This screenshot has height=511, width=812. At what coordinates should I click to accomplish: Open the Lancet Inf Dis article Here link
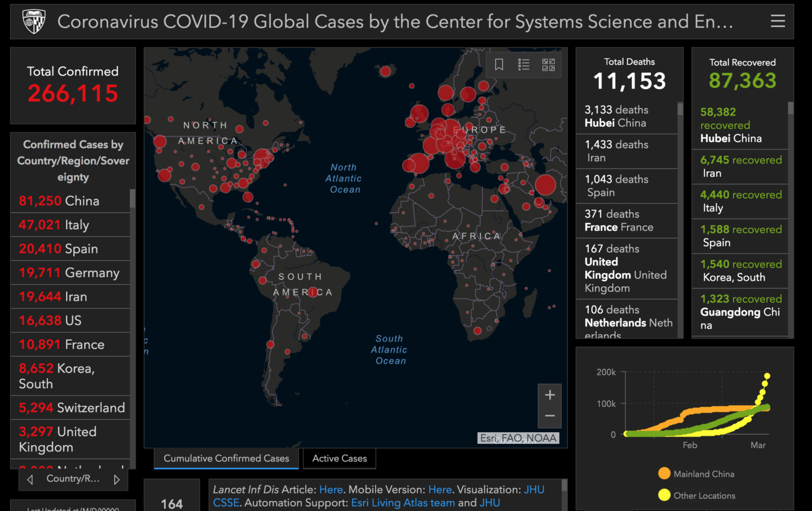point(331,489)
